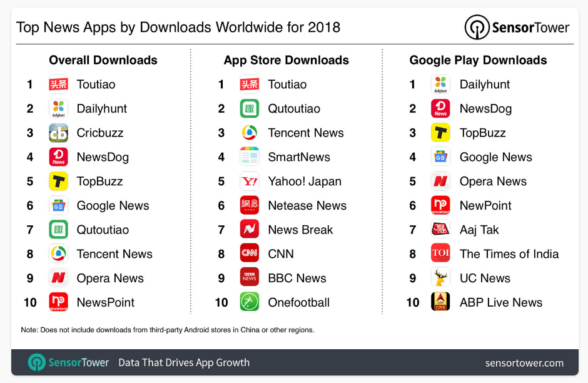Click the Toutiao icon under Overall Downloads

(59, 84)
